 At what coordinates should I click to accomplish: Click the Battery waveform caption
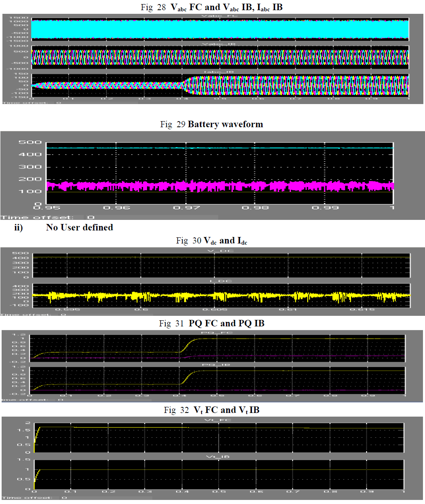pyautogui.click(x=211, y=124)
